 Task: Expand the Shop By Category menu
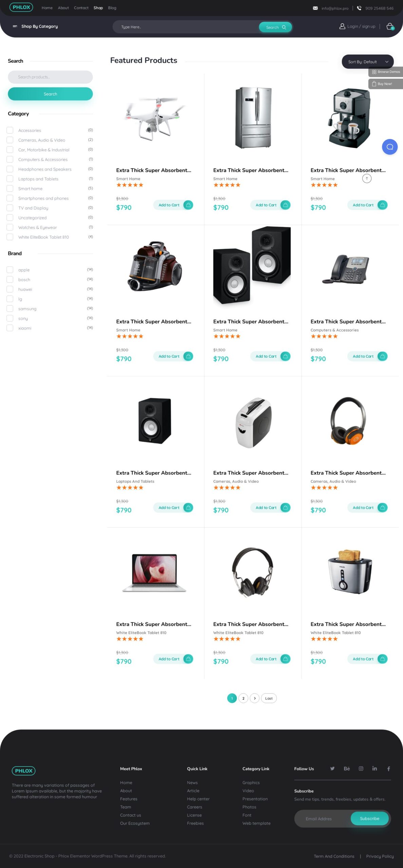(x=35, y=26)
